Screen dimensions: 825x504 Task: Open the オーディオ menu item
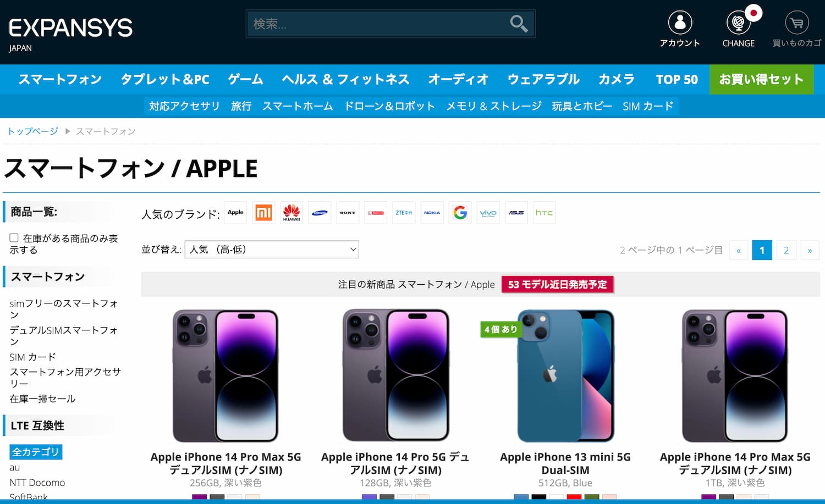(x=458, y=79)
